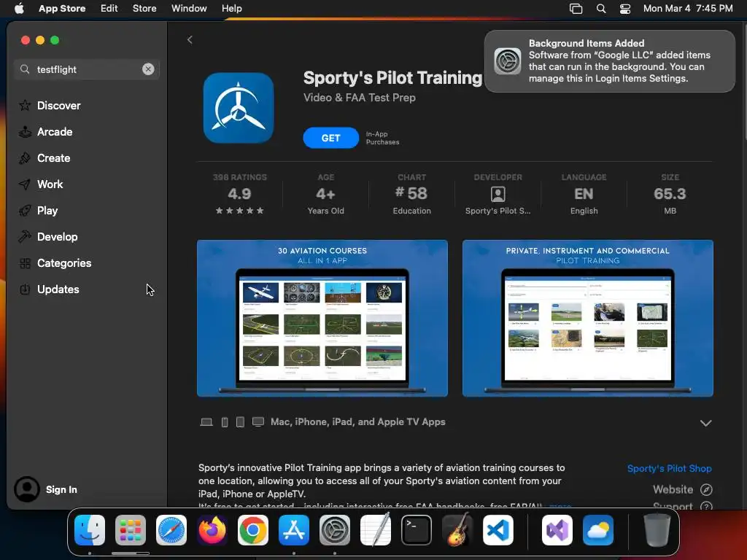Clear the testflight search text
The width and height of the screenshot is (747, 560).
click(x=148, y=69)
